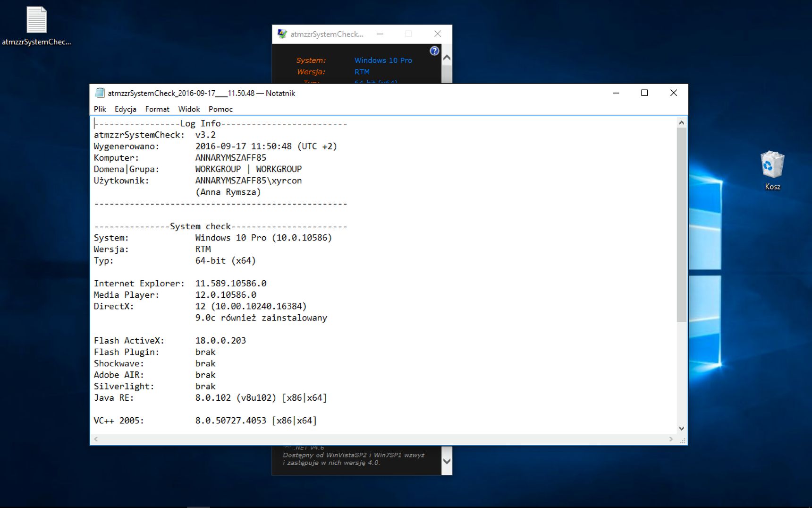812x508 pixels.
Task: Close the Notatnik window
Action: (x=674, y=93)
